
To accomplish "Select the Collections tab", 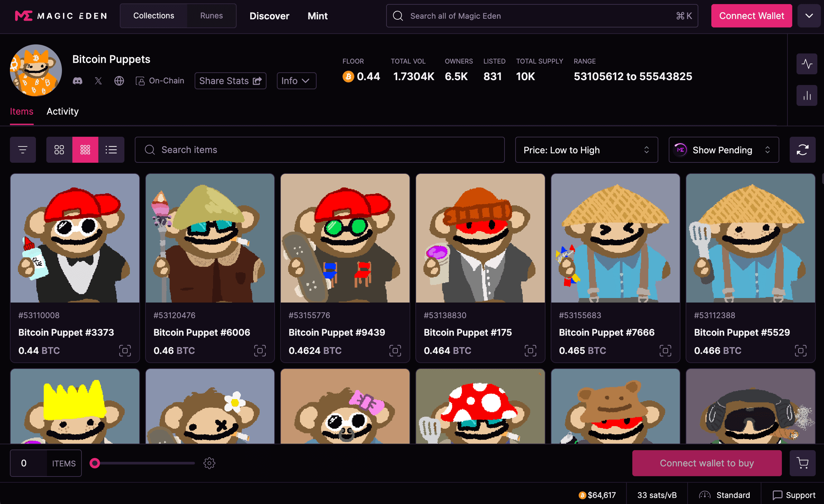I will click(x=154, y=16).
